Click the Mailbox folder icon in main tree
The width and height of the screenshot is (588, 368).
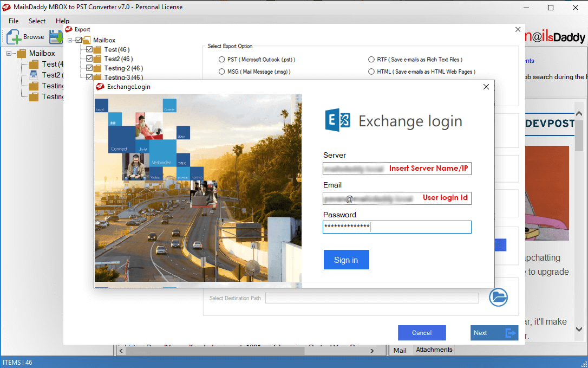21,53
